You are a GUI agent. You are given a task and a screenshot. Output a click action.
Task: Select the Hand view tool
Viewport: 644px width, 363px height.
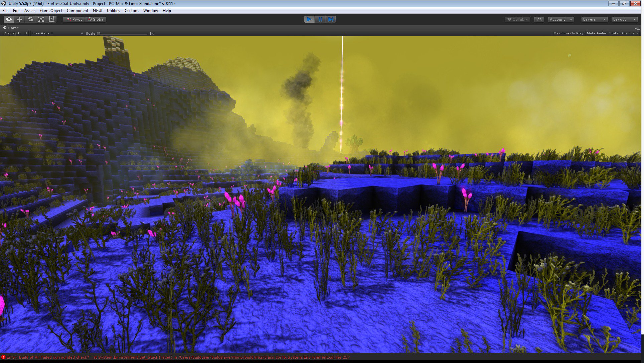9,19
